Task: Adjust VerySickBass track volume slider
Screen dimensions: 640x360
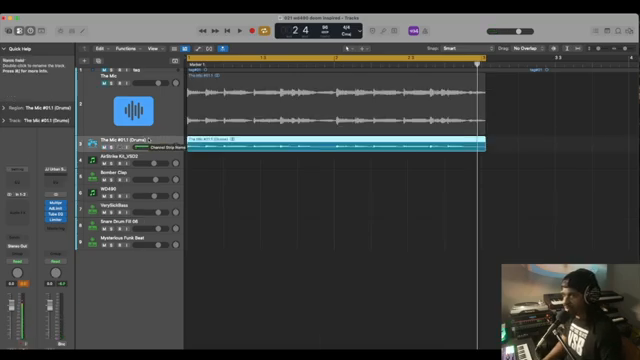Action: 151,212
